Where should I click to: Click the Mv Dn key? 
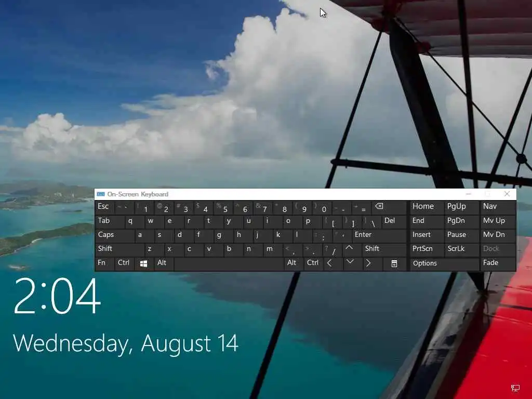498,235
